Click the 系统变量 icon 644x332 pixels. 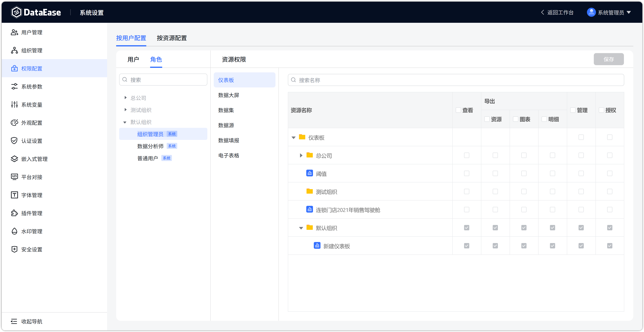(x=15, y=105)
